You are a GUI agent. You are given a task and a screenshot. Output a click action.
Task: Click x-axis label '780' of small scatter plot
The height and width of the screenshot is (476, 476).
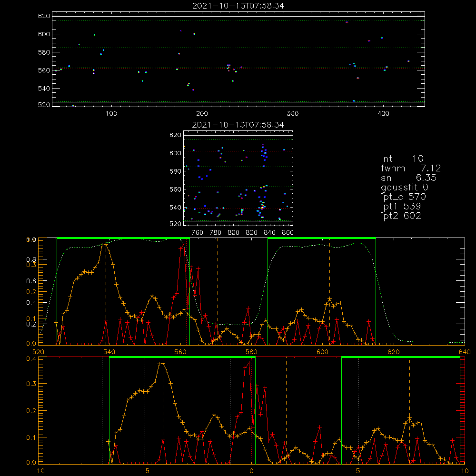click(x=216, y=233)
